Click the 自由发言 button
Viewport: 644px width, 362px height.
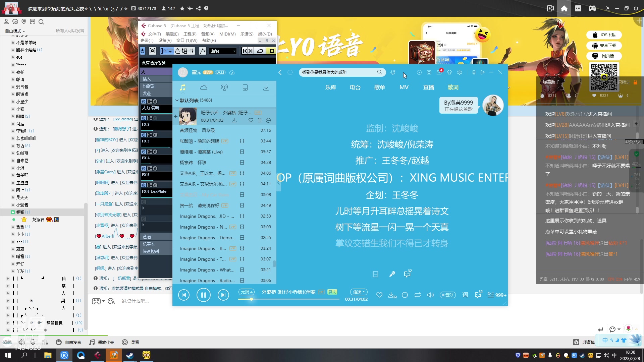(x=68, y=342)
